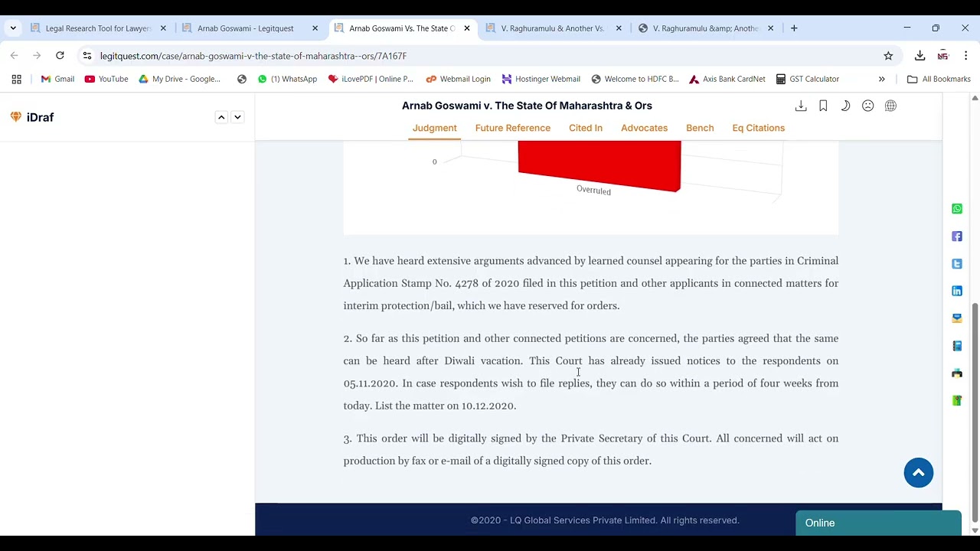
Task: Open the Axis Bank CardNet bookmark
Action: (x=726, y=79)
